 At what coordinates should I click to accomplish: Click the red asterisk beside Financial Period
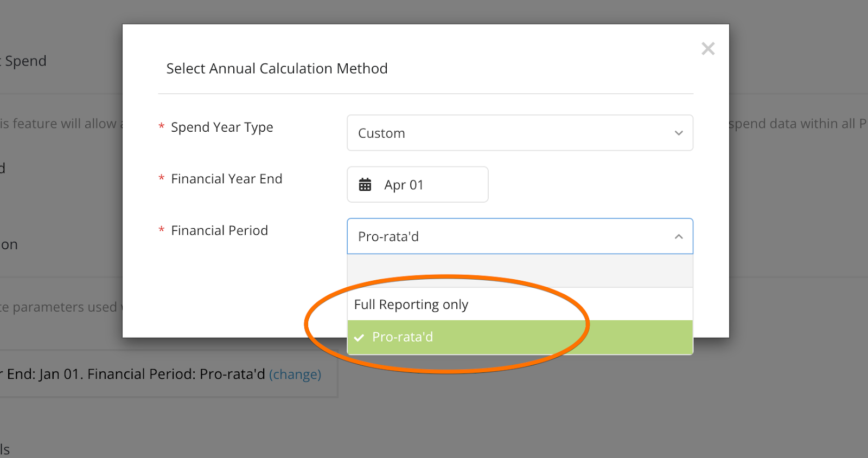tap(161, 230)
